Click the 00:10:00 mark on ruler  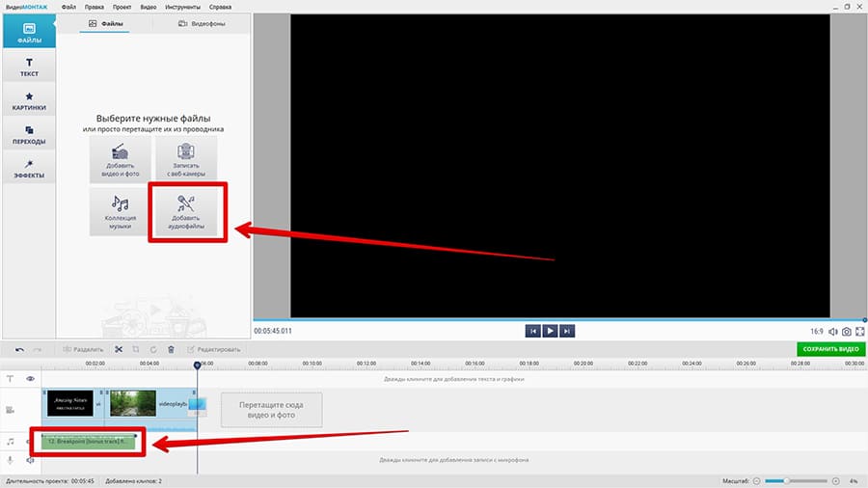(312, 364)
